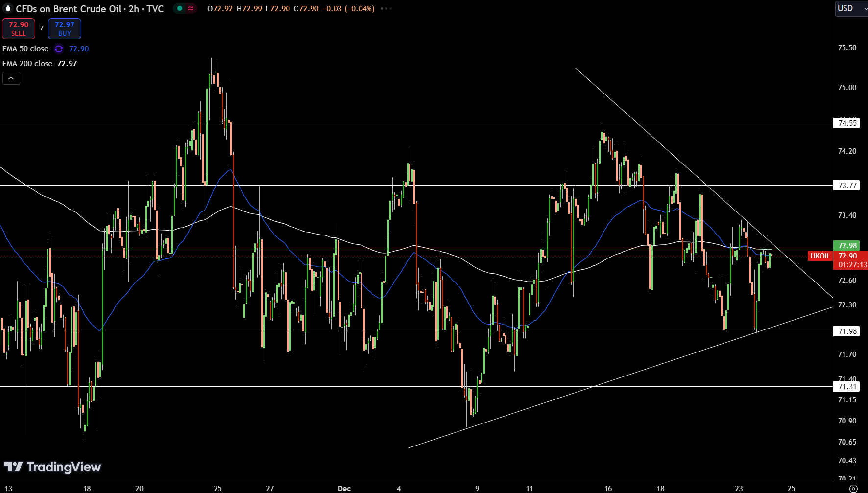This screenshot has width=868, height=493.
Task: Click the 9 date label on time axis
Action: [x=477, y=488]
